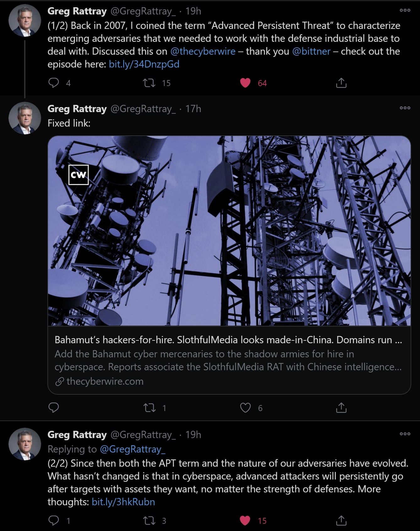Viewport: 420px width, 531px height.
Task: Open more options on the (2/2) tweet
Action: pos(405,434)
